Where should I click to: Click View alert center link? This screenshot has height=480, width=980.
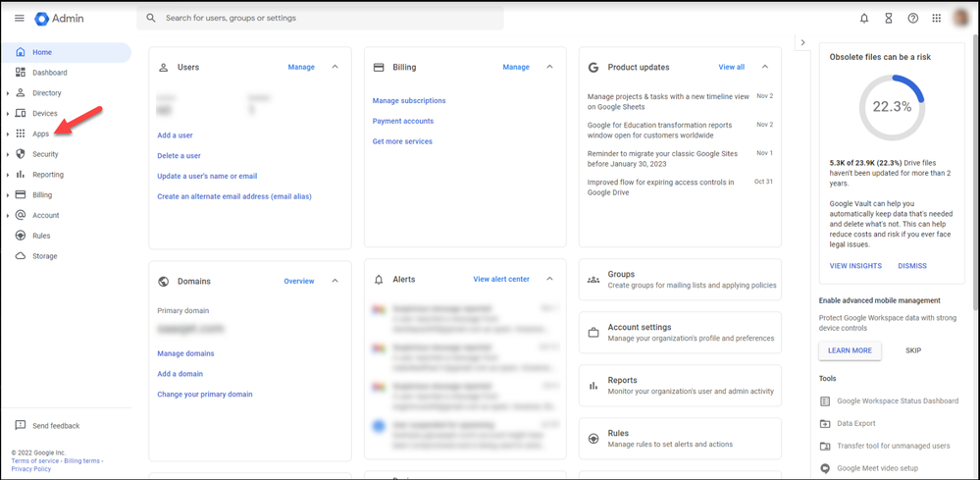(x=501, y=280)
